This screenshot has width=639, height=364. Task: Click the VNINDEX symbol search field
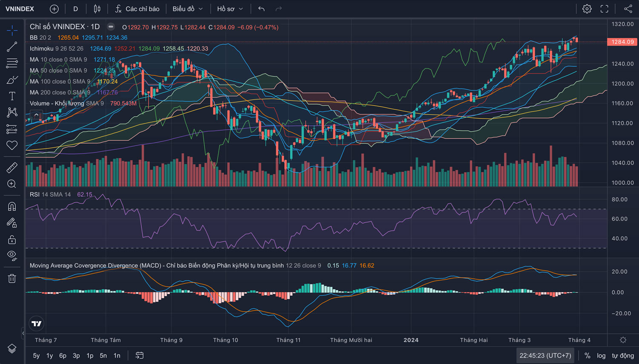coord(20,9)
